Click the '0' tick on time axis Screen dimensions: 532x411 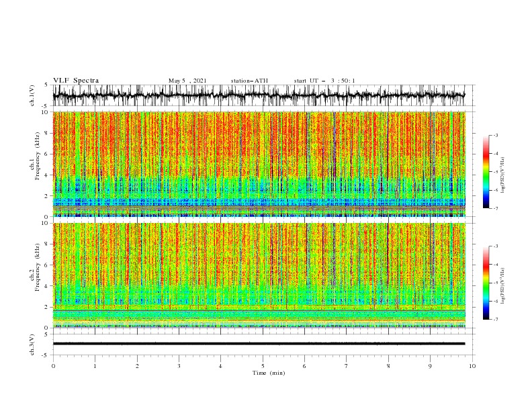pos(53,366)
